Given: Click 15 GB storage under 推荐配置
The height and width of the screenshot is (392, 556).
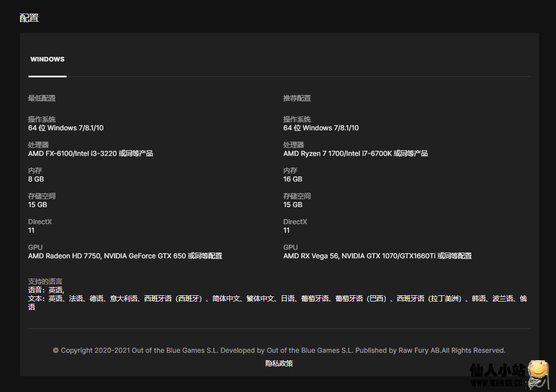Looking at the screenshot, I should tap(293, 205).
